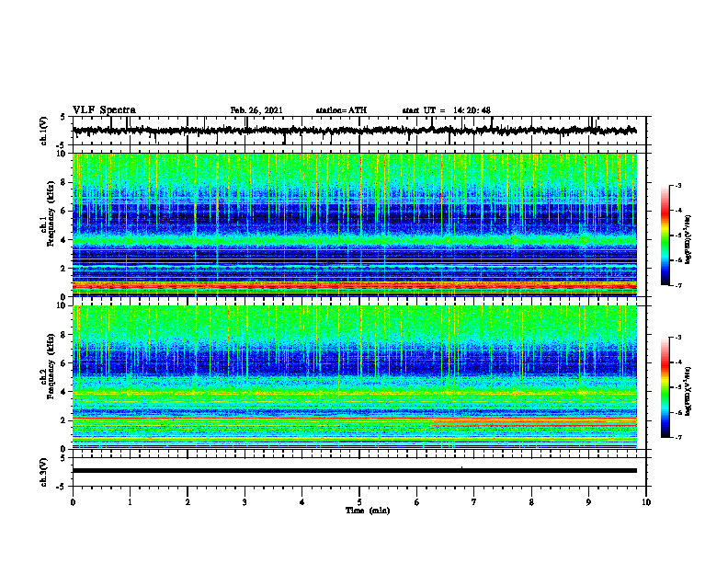
Task: Click the ch.2 colorbar top value "-3"
Action: pyautogui.click(x=678, y=338)
